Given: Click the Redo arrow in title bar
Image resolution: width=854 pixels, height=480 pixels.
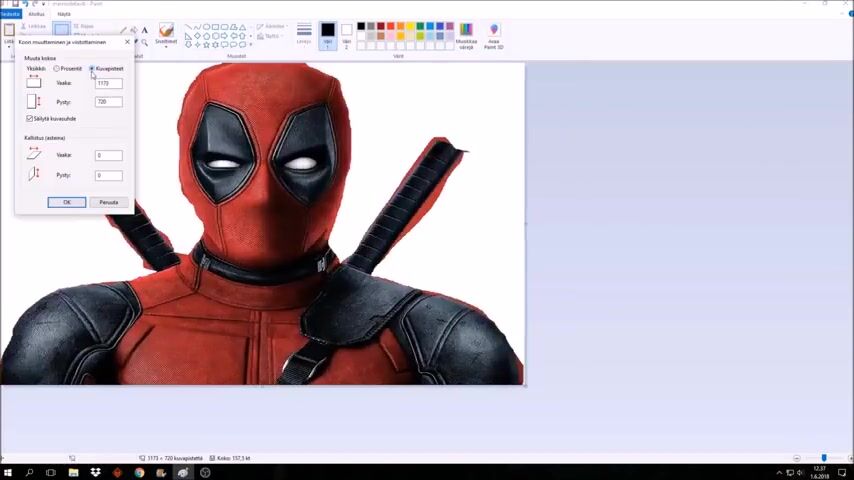Looking at the screenshot, I should tap(35, 4).
